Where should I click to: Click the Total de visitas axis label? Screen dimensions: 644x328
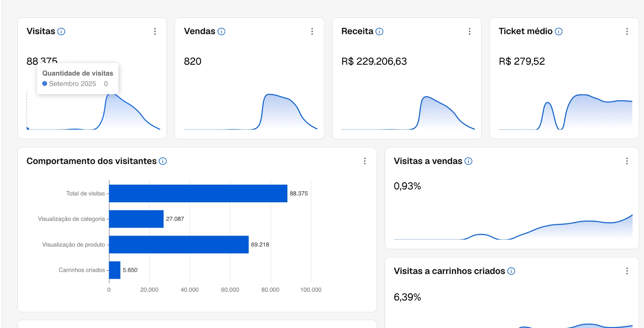click(86, 194)
